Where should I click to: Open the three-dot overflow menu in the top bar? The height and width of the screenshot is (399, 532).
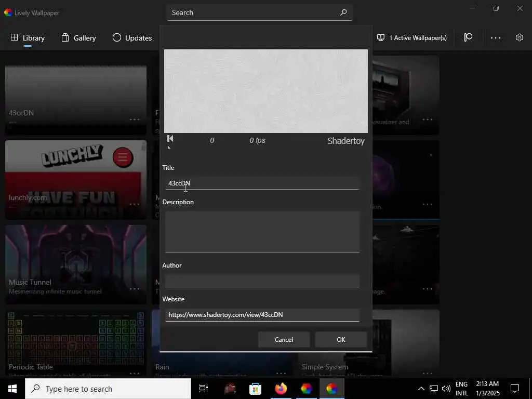pos(495,37)
